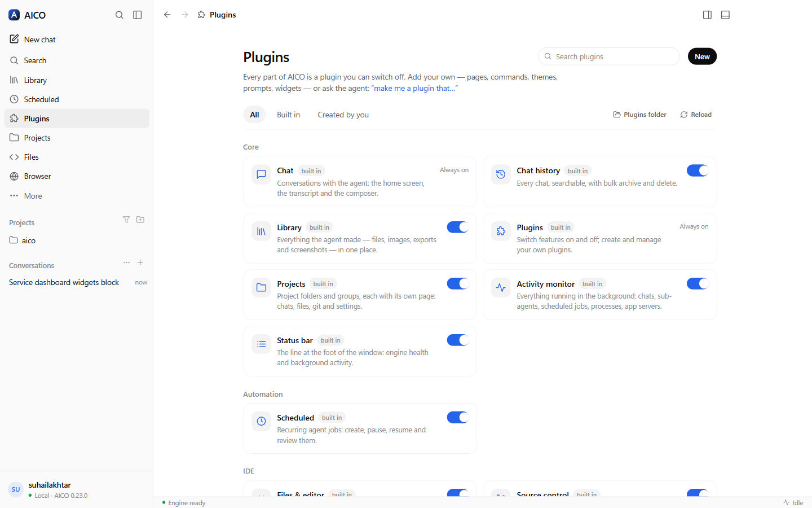Turn off the Library plugin switch
The width and height of the screenshot is (812, 508).
(458, 227)
